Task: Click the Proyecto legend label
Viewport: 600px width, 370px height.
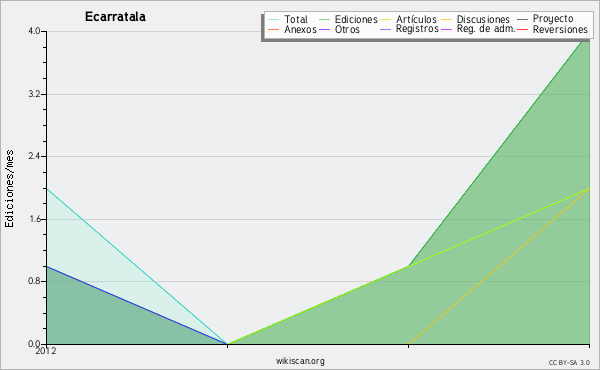Action: pyautogui.click(x=553, y=19)
